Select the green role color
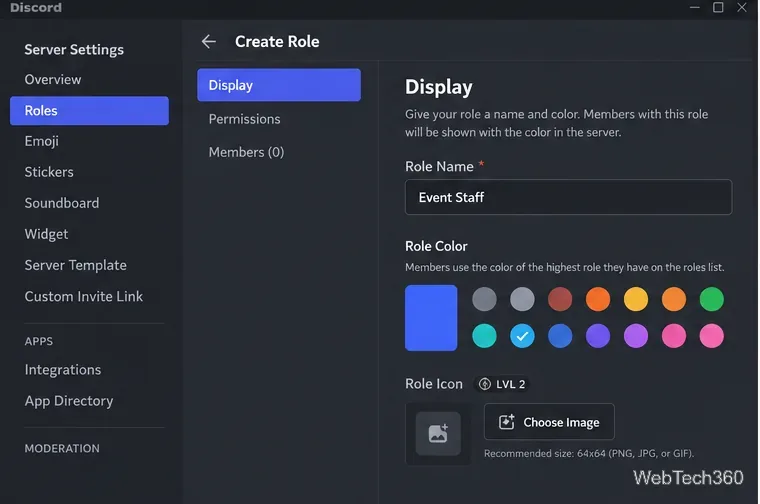The width and height of the screenshot is (760, 504). click(712, 299)
